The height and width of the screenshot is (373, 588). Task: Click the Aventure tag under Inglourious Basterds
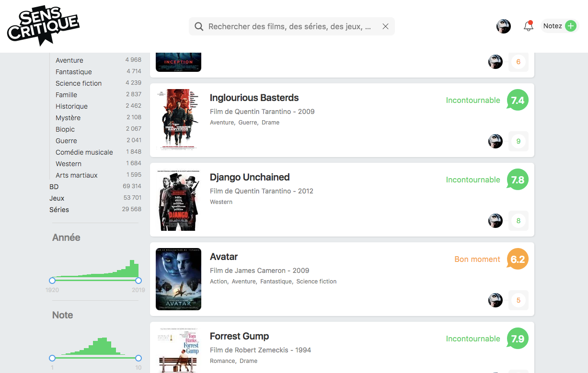[x=221, y=123]
